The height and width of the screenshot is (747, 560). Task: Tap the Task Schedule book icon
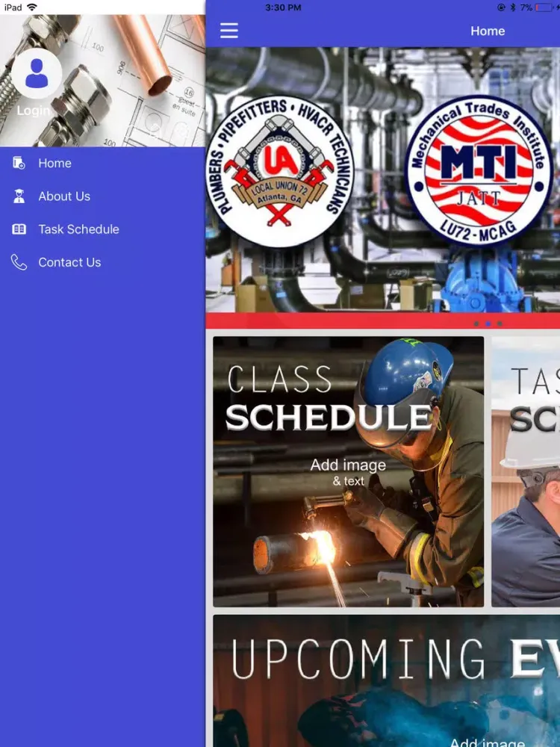[x=19, y=229]
